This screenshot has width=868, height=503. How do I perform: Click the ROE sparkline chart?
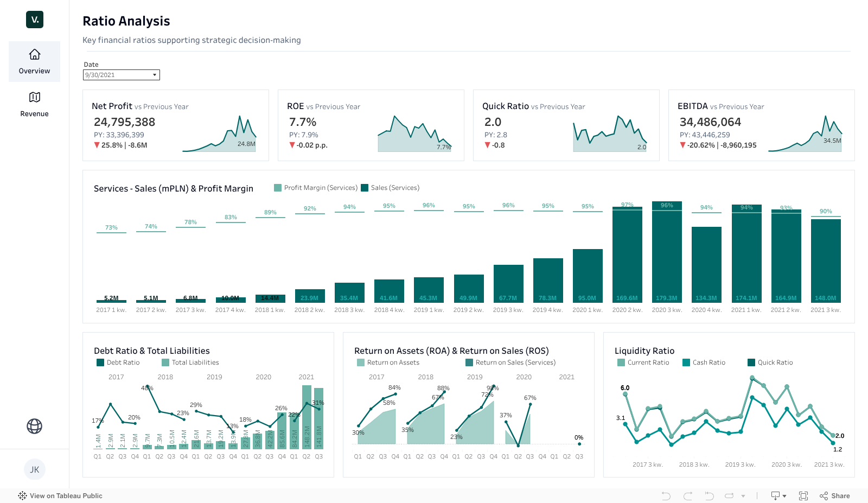tap(414, 133)
